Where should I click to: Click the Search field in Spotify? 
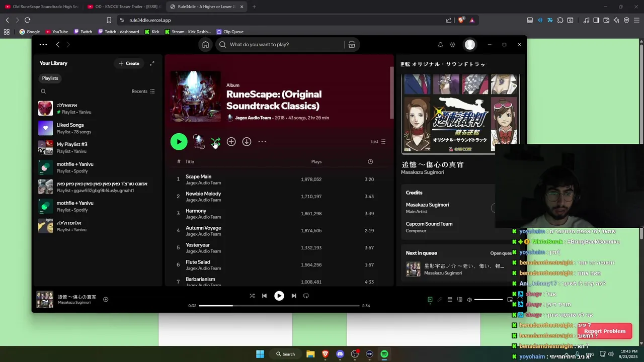pyautogui.click(x=286, y=45)
